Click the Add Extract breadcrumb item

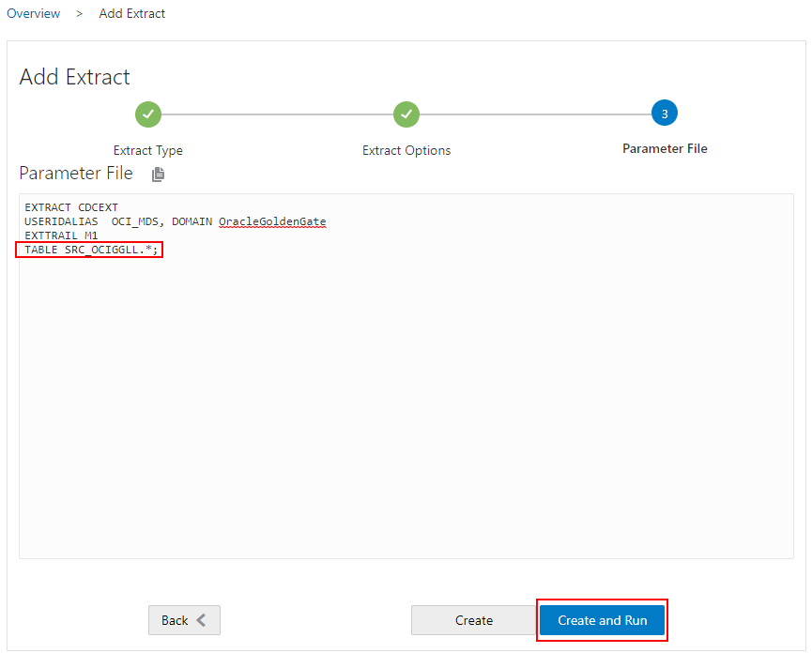(x=131, y=13)
